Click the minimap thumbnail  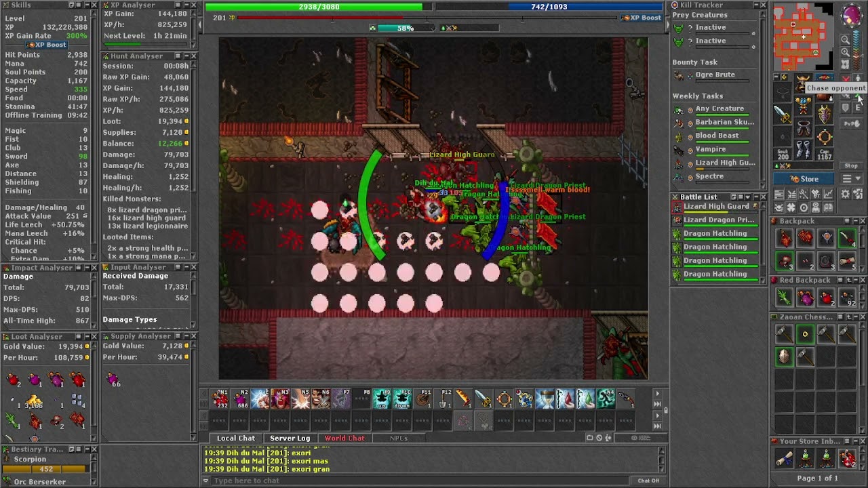804,35
